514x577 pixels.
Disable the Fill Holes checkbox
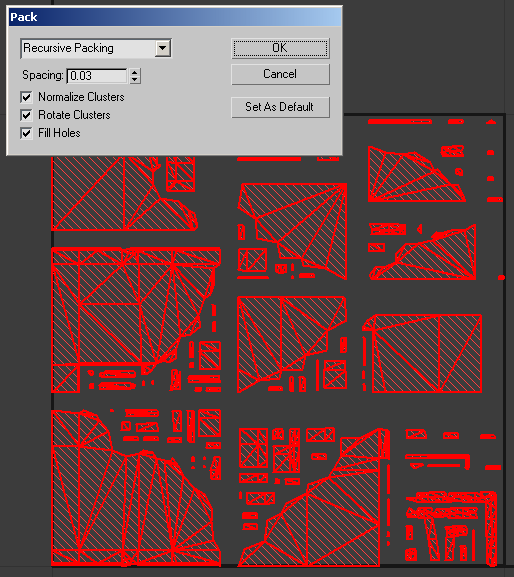[26, 133]
